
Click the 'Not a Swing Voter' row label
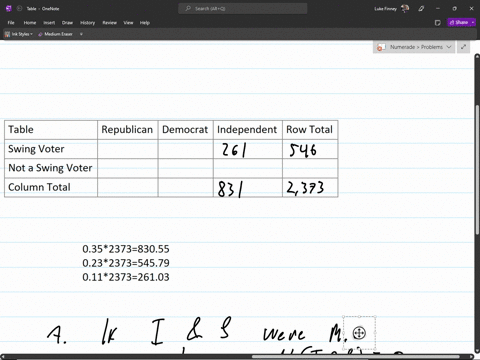[x=50, y=168]
